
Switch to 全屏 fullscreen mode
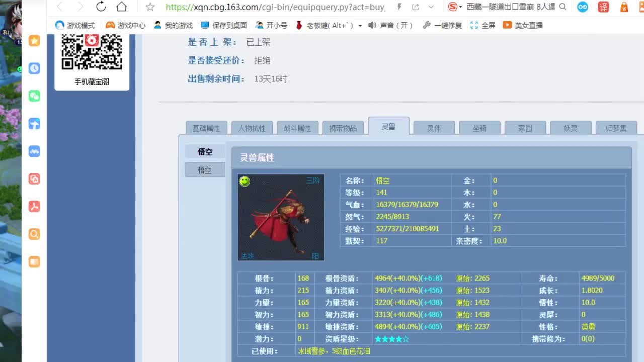click(x=482, y=25)
